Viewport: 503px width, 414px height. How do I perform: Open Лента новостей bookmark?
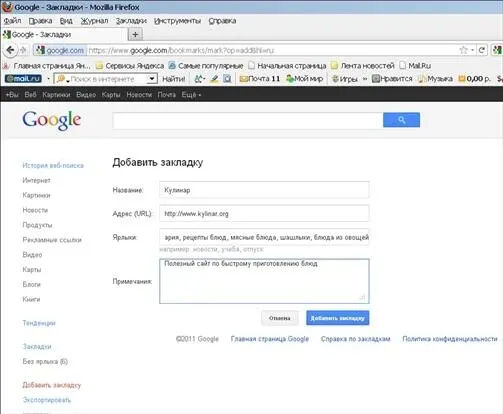tap(363, 66)
